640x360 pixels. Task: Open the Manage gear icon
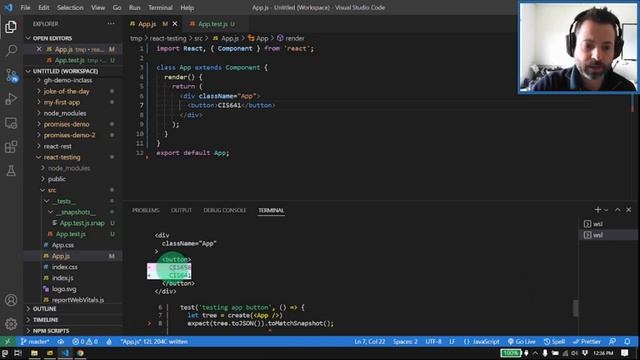click(x=11, y=324)
